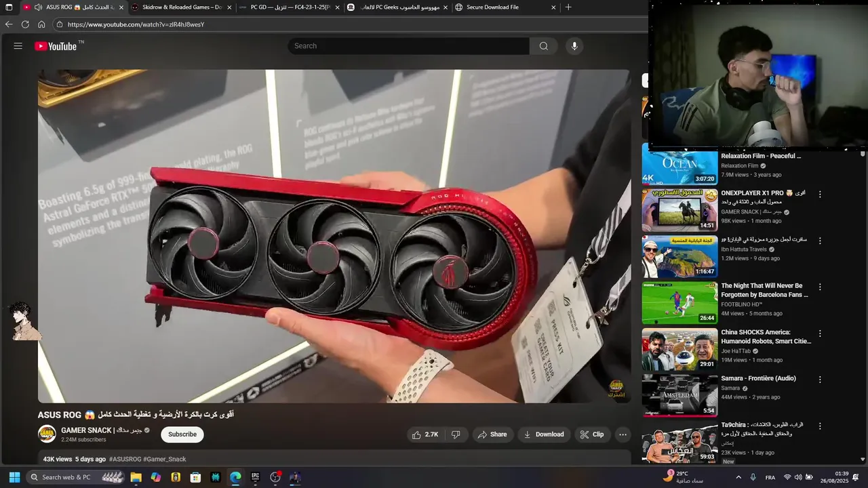868x488 pixels.
Task: Open GAMER SNACK channel name link
Action: click(x=101, y=430)
